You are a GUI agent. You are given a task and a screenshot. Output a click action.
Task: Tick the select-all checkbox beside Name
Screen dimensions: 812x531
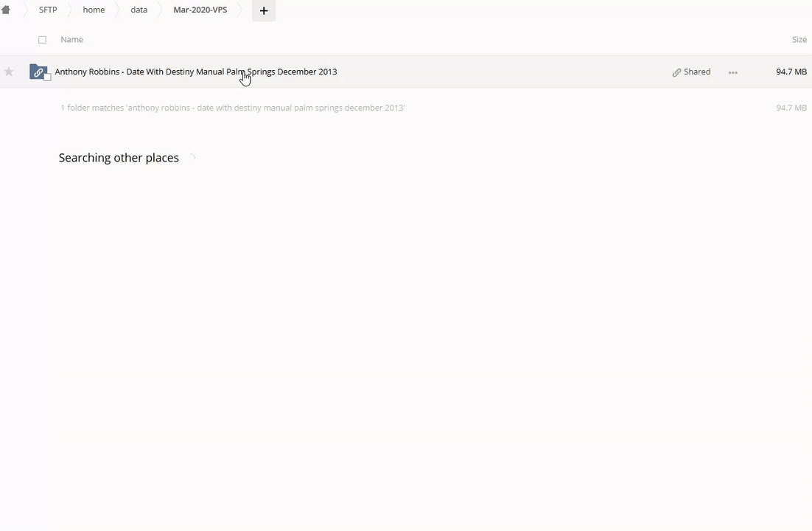(42, 40)
